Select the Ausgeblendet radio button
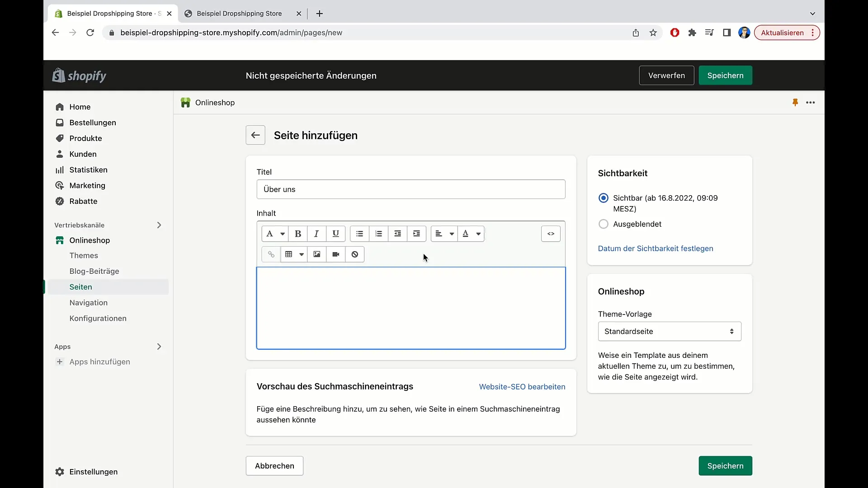This screenshot has width=868, height=488. tap(604, 224)
